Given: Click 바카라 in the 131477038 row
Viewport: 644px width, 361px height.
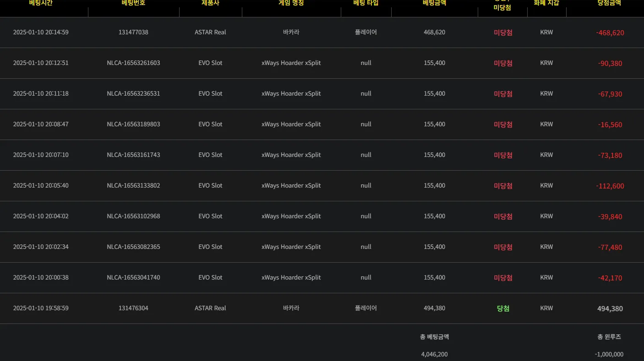Looking at the screenshot, I should [291, 32].
